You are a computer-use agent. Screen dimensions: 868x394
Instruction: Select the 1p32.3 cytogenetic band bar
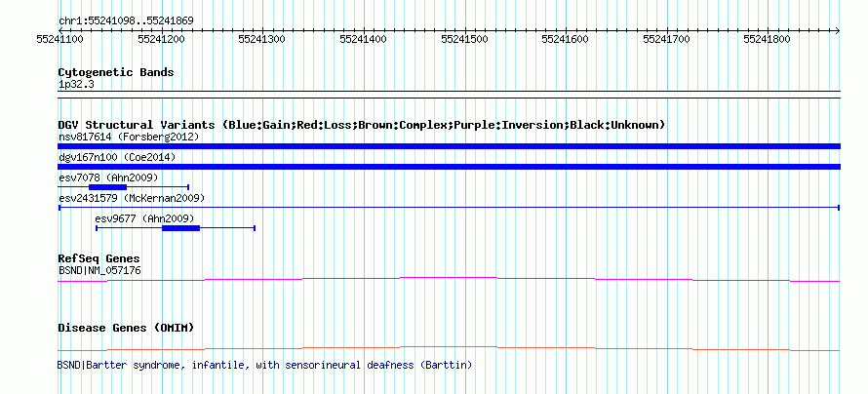pos(449,94)
